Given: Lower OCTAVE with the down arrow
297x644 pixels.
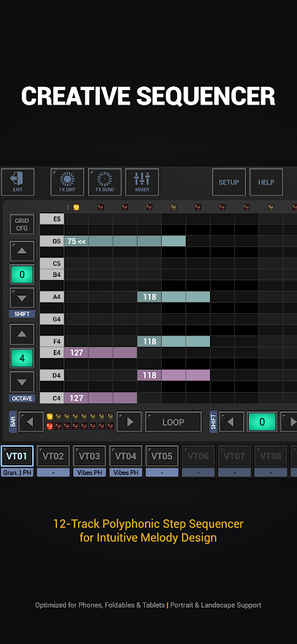Looking at the screenshot, I should click(22, 382).
